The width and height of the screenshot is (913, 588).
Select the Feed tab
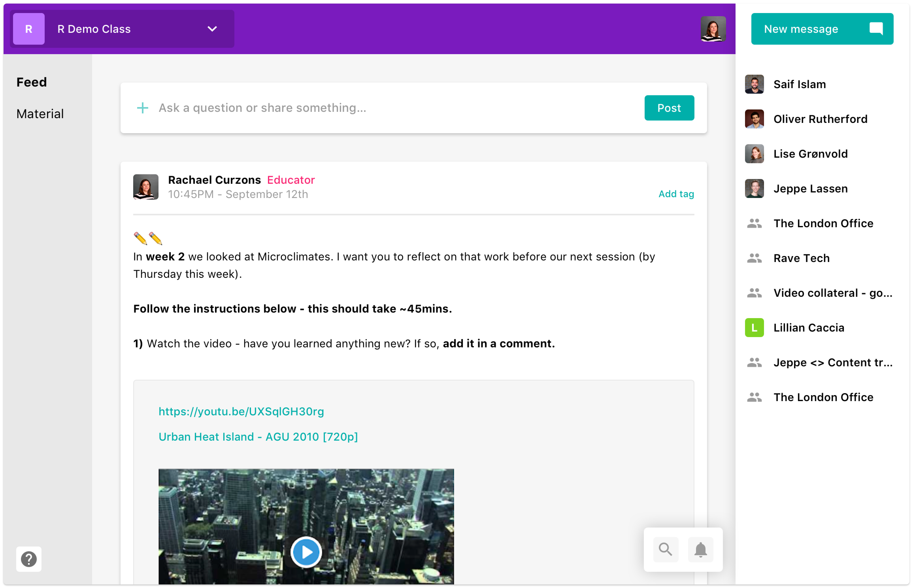[32, 82]
